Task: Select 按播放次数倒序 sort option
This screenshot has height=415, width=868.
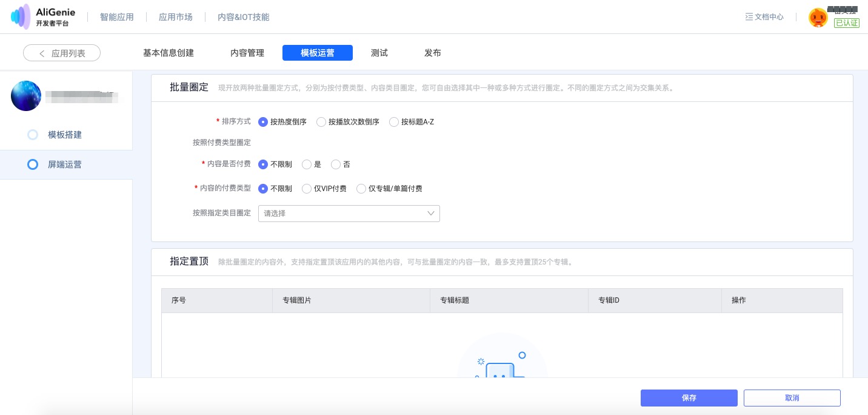Action: click(x=321, y=122)
